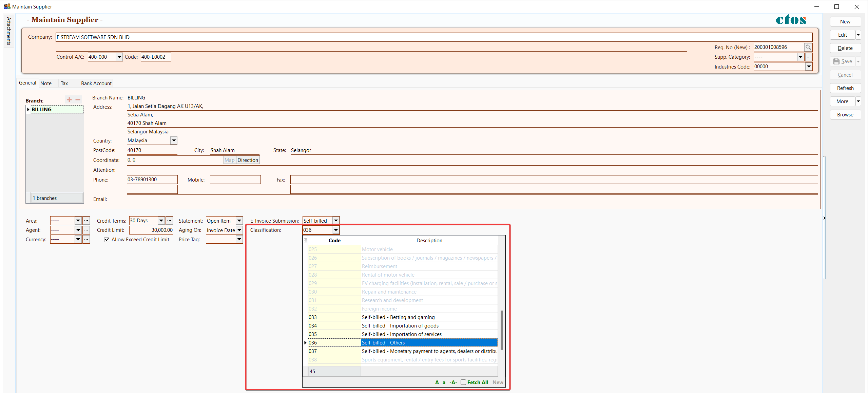Click the Currency ellipsis lookup button

86,240
